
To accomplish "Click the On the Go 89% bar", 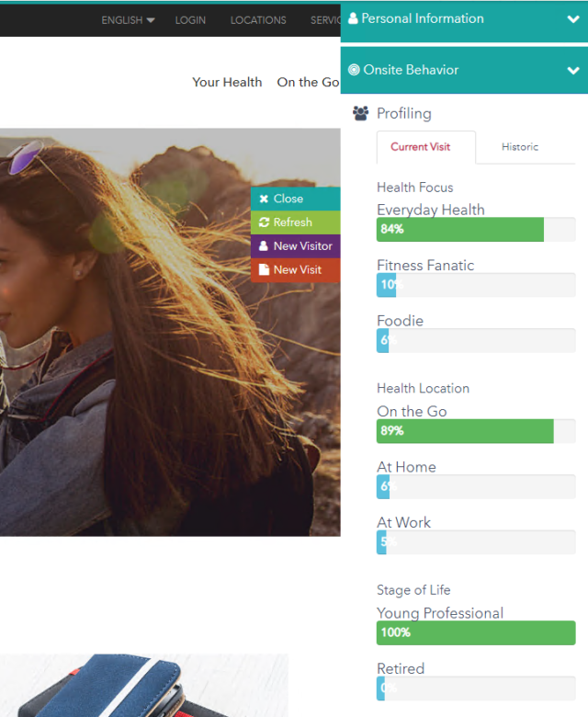I will (465, 431).
